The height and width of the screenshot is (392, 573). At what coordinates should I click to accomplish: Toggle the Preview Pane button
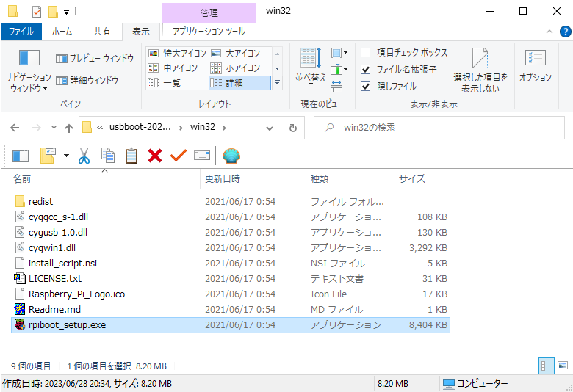[x=95, y=59]
